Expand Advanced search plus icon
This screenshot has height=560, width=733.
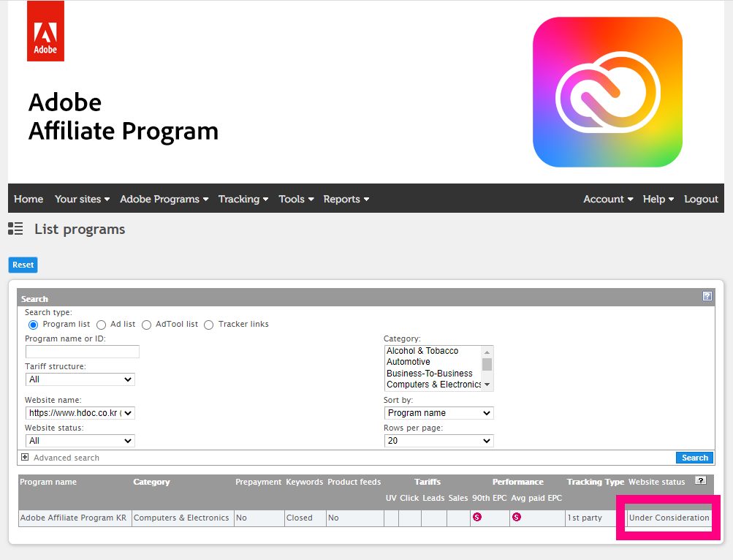click(25, 457)
